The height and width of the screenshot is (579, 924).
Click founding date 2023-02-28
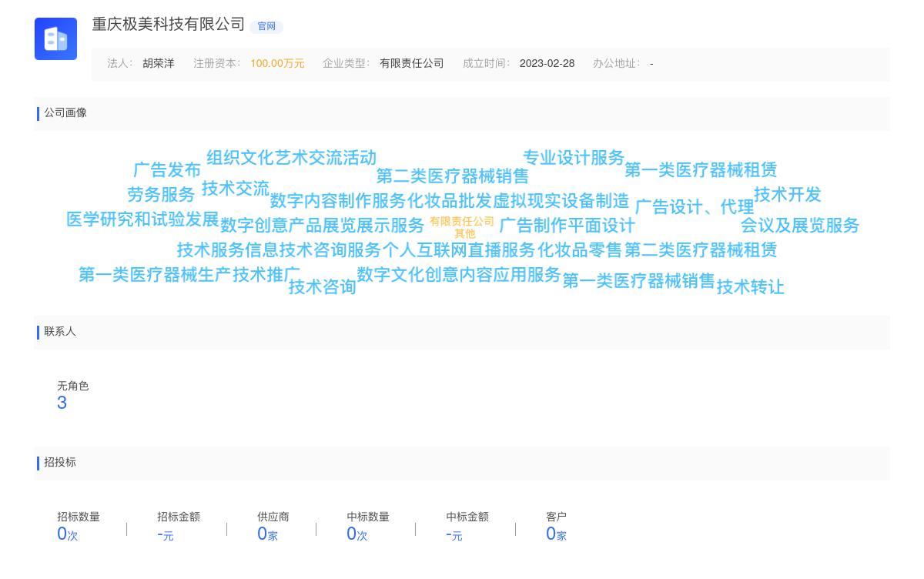pyautogui.click(x=547, y=63)
